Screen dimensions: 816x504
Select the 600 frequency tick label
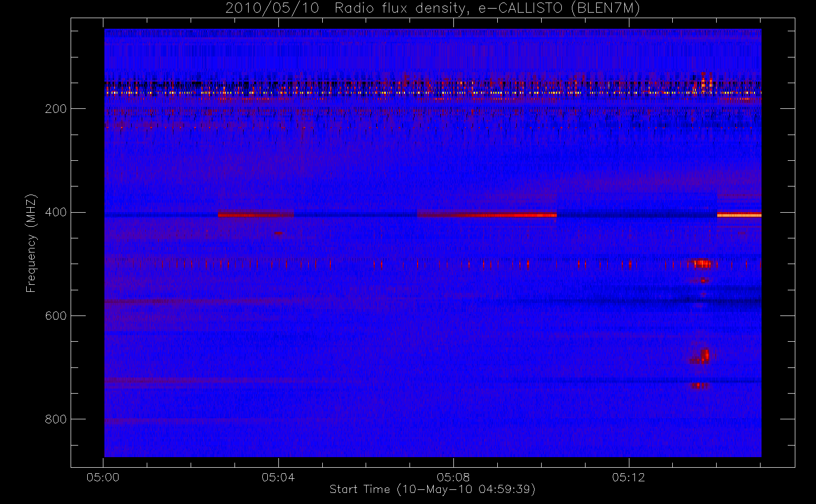55,316
